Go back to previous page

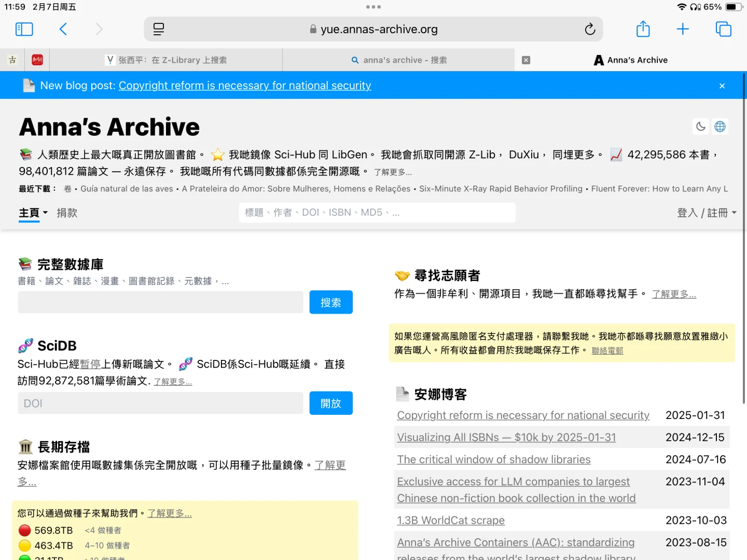[63, 29]
